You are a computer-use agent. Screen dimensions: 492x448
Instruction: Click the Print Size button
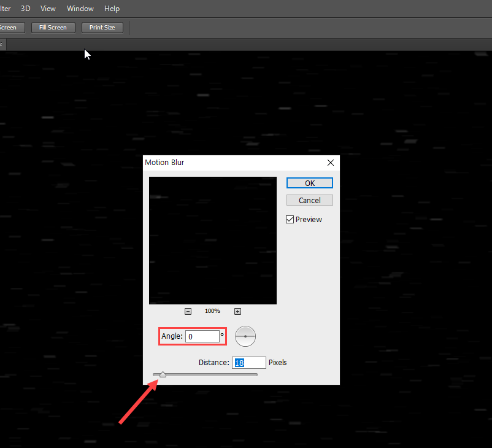pos(102,28)
